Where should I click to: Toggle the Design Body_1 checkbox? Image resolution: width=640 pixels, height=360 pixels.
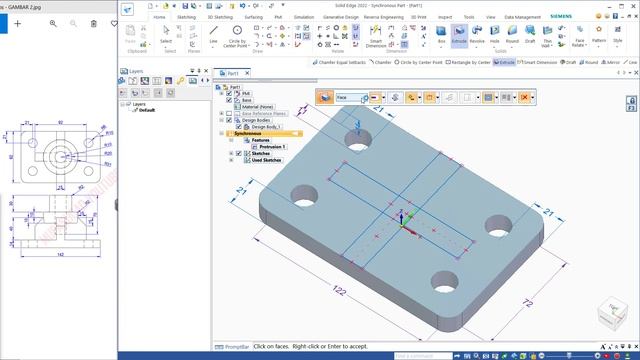click(x=239, y=127)
